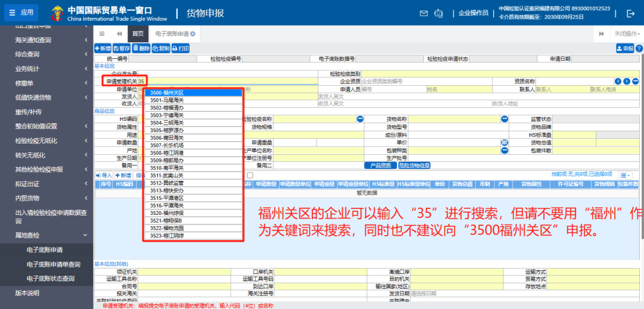Click the 暂存 save-draft toolbar button

(122, 48)
